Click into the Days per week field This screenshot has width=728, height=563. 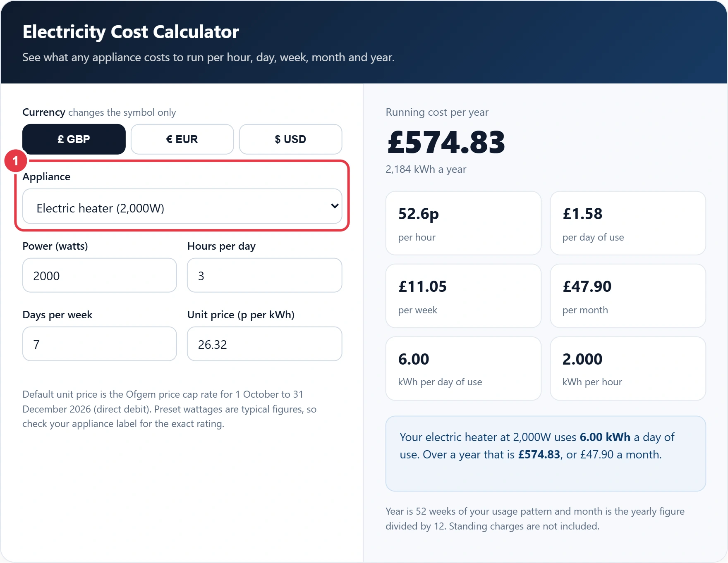(100, 344)
